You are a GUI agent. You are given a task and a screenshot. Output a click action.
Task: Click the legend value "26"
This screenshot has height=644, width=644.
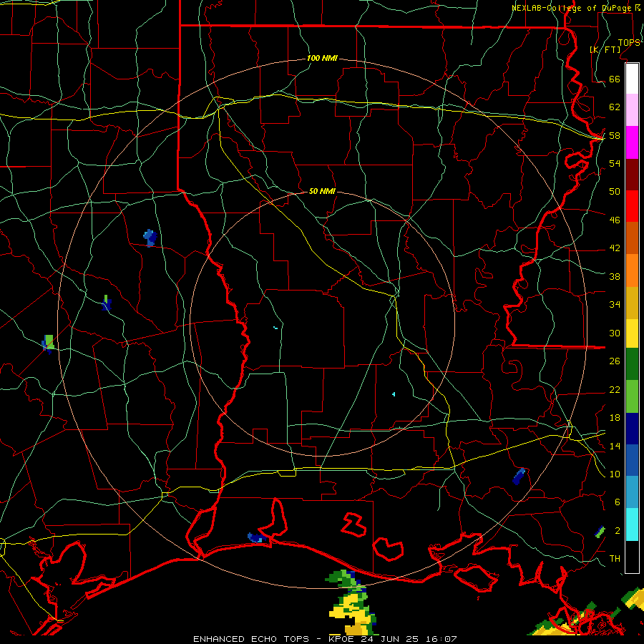pos(615,361)
